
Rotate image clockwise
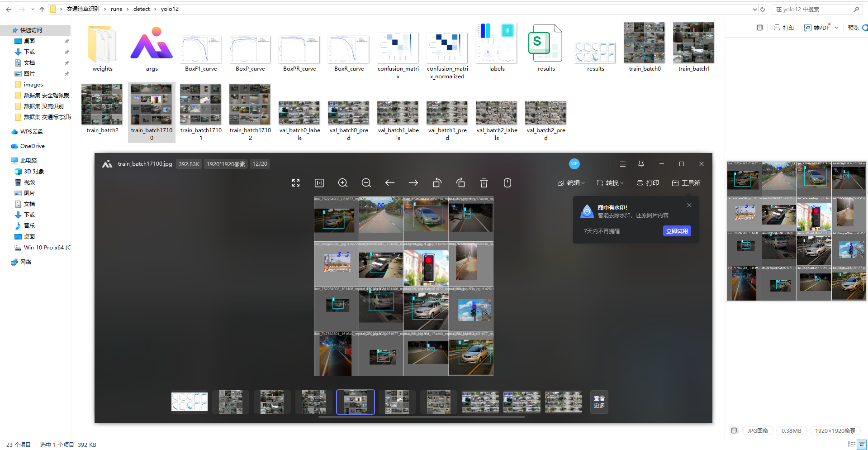460,183
